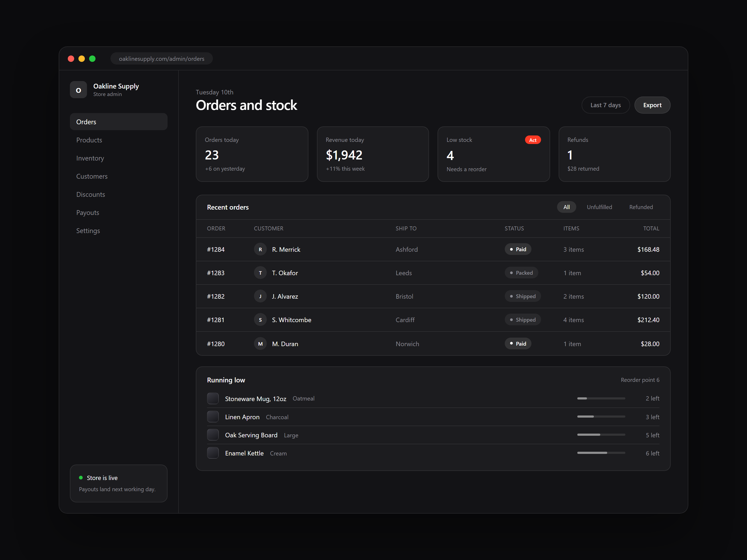Go to Payouts

[x=118, y=213]
